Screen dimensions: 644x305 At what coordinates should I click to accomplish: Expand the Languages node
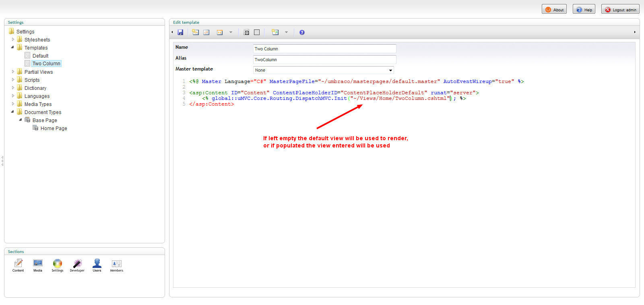(13, 96)
